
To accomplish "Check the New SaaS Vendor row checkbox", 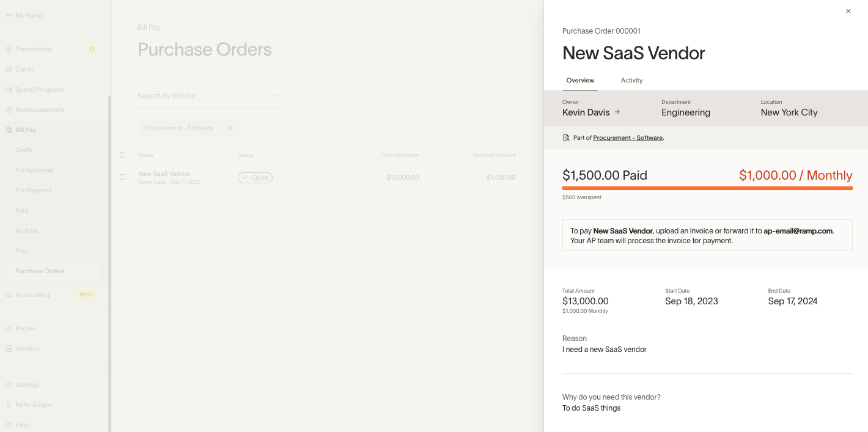I will [x=122, y=177].
